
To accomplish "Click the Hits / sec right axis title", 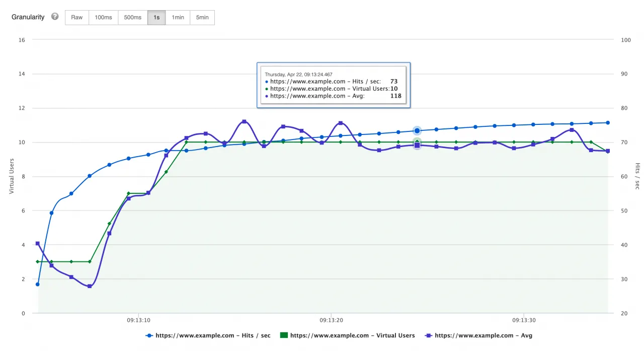I will pyautogui.click(x=637, y=176).
